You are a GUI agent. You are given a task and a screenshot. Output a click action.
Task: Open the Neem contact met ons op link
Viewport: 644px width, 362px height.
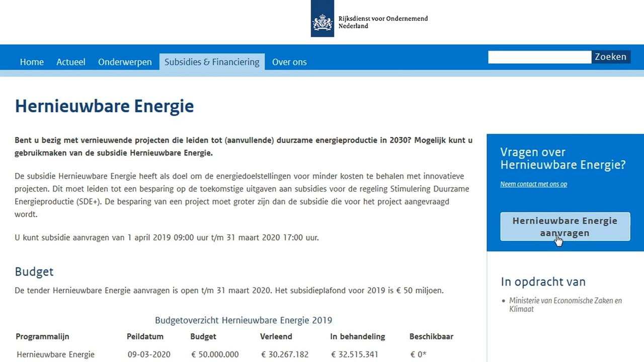pos(533,184)
